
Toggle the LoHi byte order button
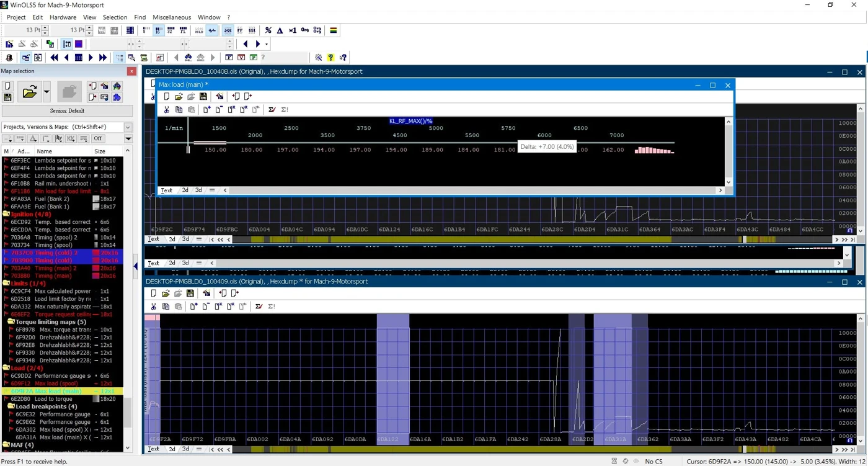coord(199,30)
